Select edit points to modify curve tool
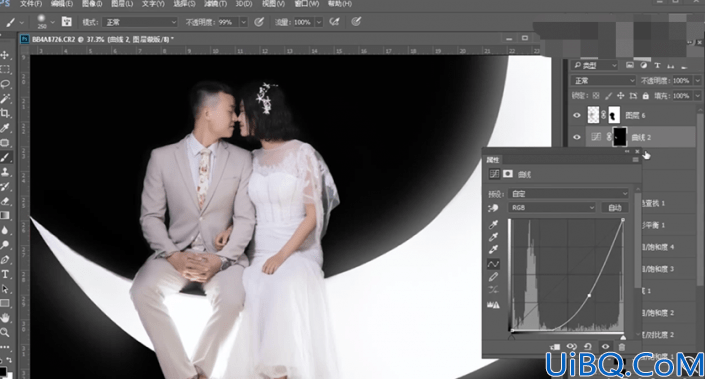This screenshot has width=705, height=379. [x=493, y=264]
